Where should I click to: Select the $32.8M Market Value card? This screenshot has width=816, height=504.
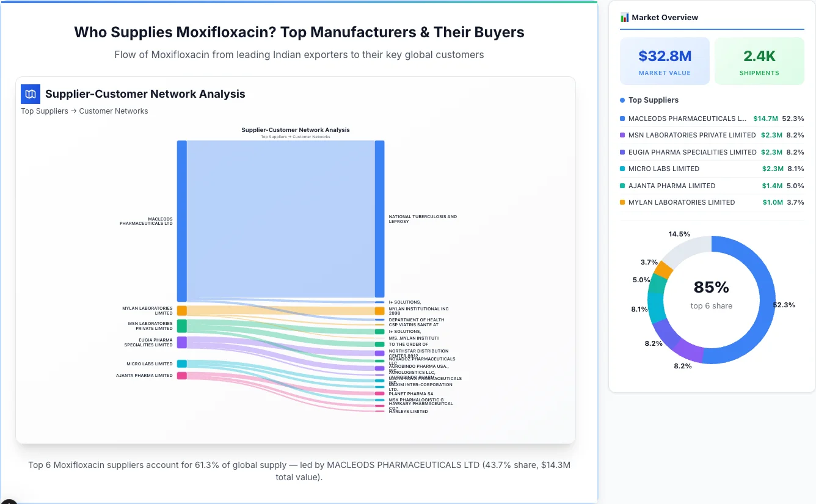[665, 60]
